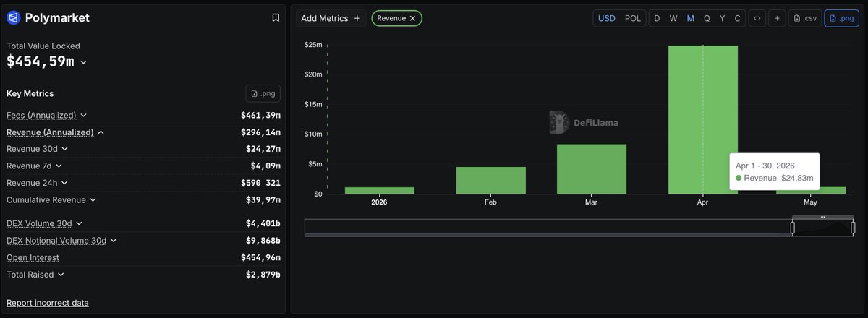The image size is (868, 318).
Task: Click the April revenue bar
Action: click(x=703, y=120)
